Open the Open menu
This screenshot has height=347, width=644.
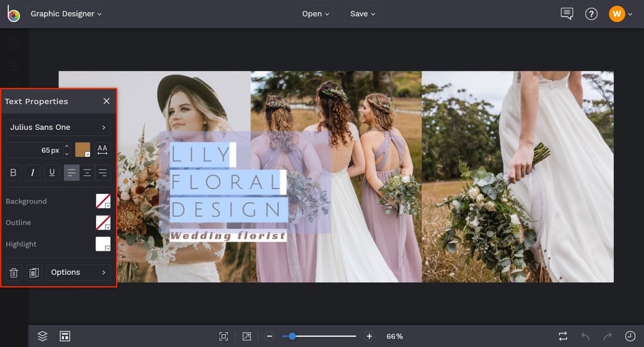click(x=315, y=14)
